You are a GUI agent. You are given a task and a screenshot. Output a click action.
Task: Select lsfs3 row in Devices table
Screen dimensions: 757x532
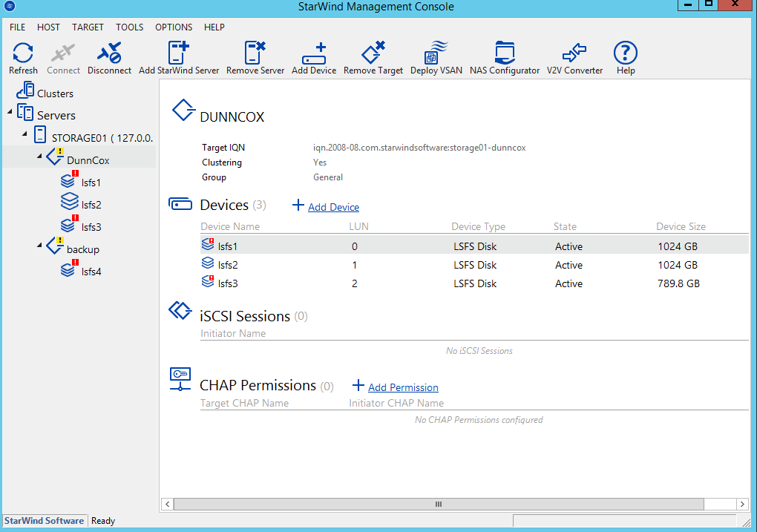pyautogui.click(x=474, y=283)
